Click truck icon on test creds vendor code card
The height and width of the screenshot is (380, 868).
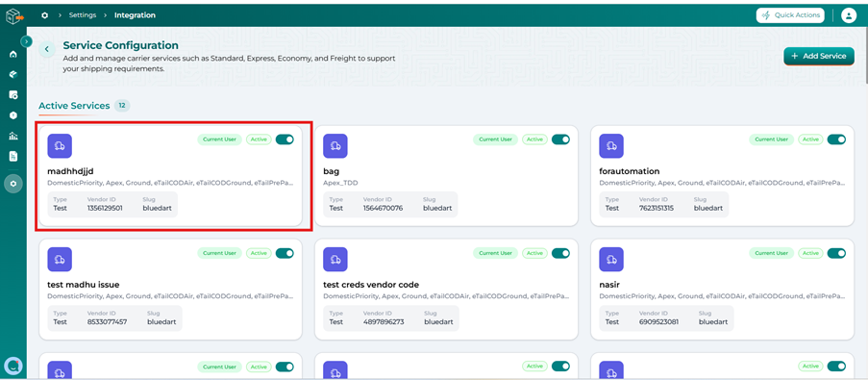(x=335, y=259)
